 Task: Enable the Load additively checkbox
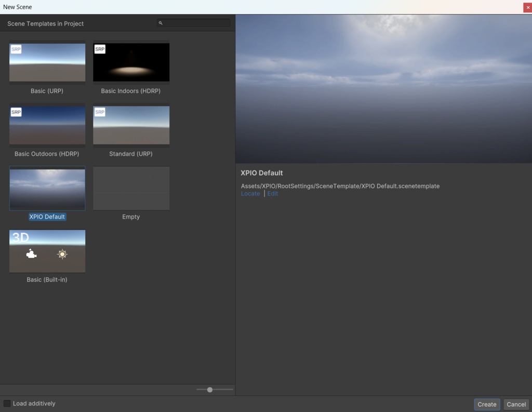(7, 404)
